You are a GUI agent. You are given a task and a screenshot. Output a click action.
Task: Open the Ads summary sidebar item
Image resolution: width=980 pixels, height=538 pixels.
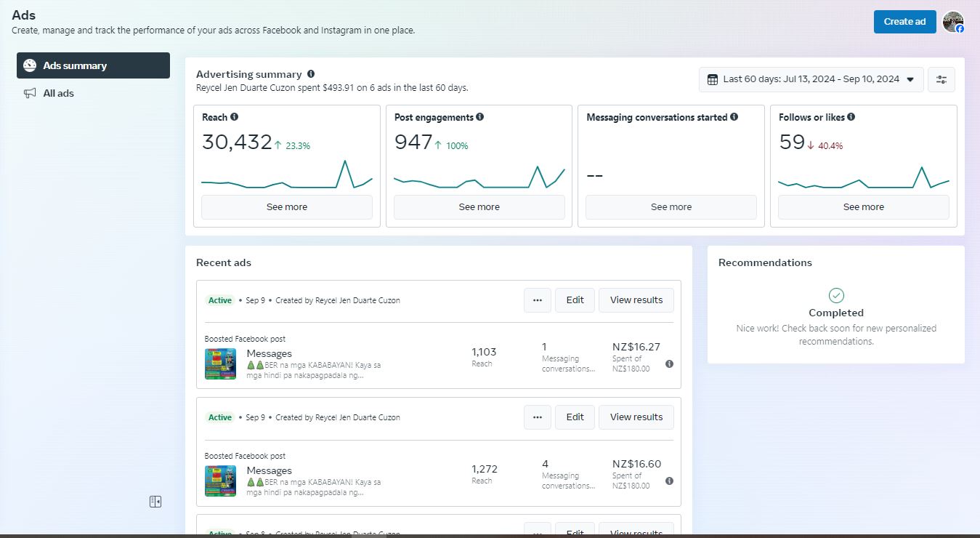click(x=93, y=65)
